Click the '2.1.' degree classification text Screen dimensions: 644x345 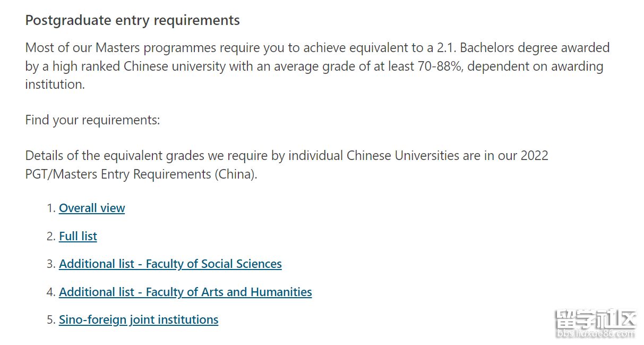(x=446, y=48)
